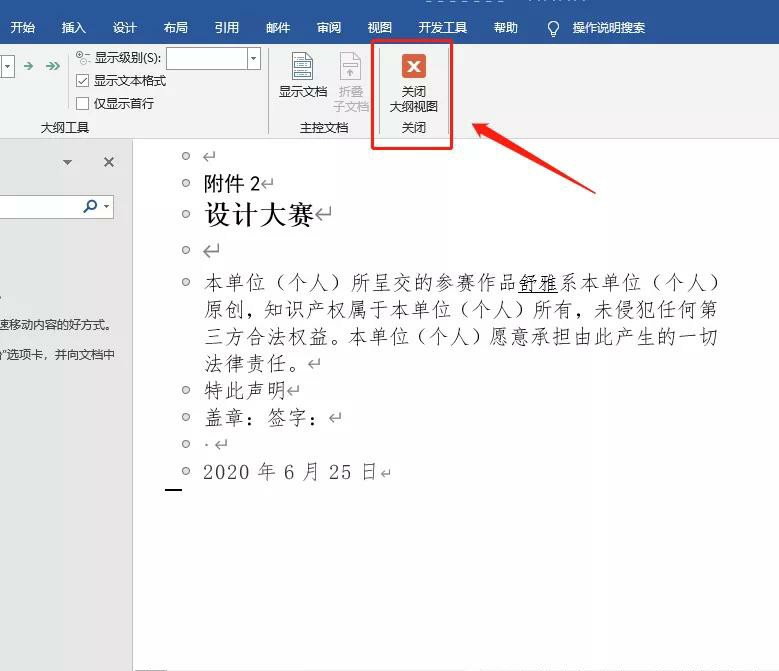Click the text 特此声明
779x671 pixels.
pyautogui.click(x=244, y=390)
